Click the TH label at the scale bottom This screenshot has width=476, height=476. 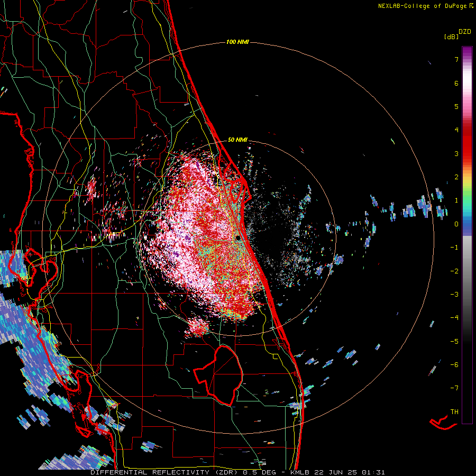coord(454,412)
